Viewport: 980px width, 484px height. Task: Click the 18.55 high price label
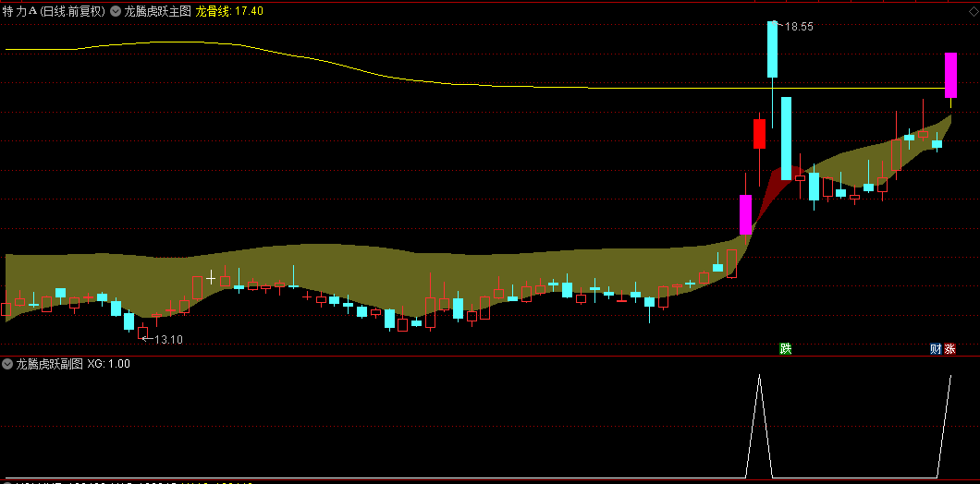click(x=799, y=27)
